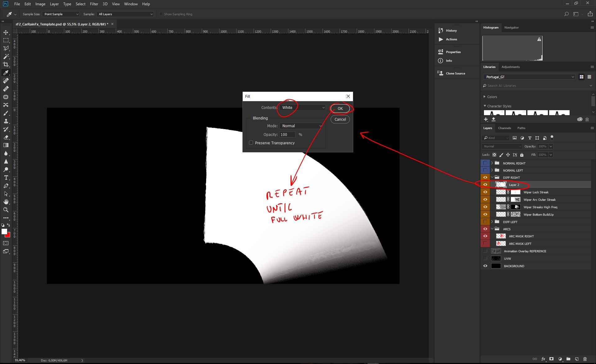This screenshot has height=364, width=596.
Task: Switch library to grid view
Action: [x=581, y=77]
